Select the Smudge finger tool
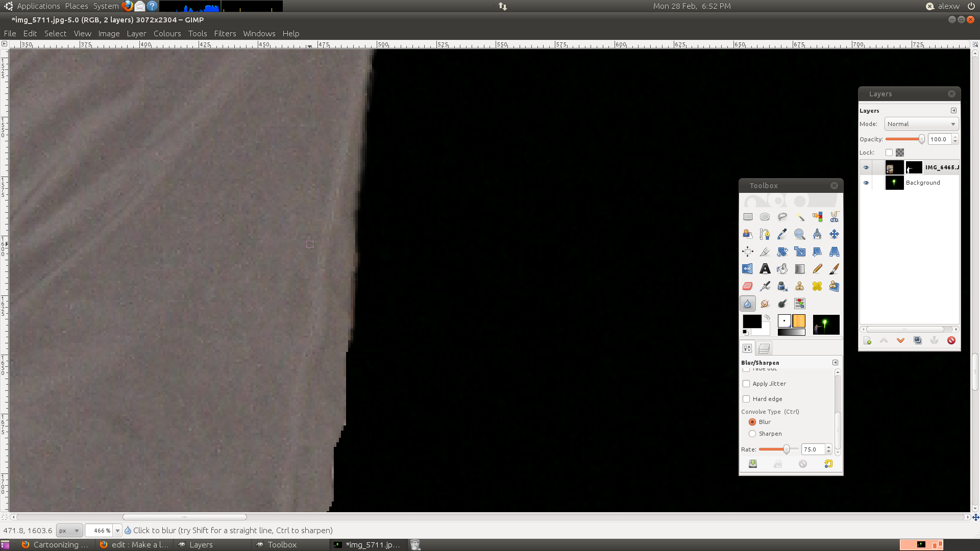The height and width of the screenshot is (551, 980). (765, 304)
